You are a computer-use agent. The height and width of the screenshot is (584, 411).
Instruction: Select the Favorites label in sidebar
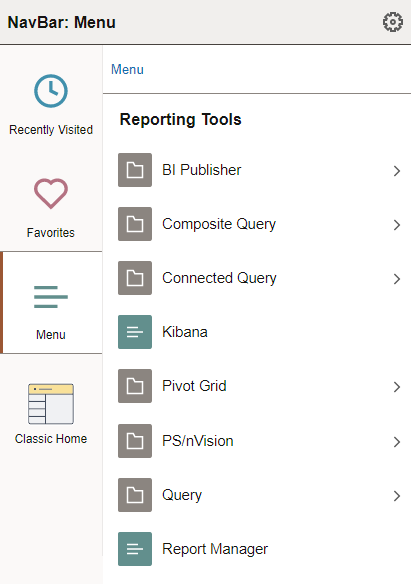click(x=51, y=232)
